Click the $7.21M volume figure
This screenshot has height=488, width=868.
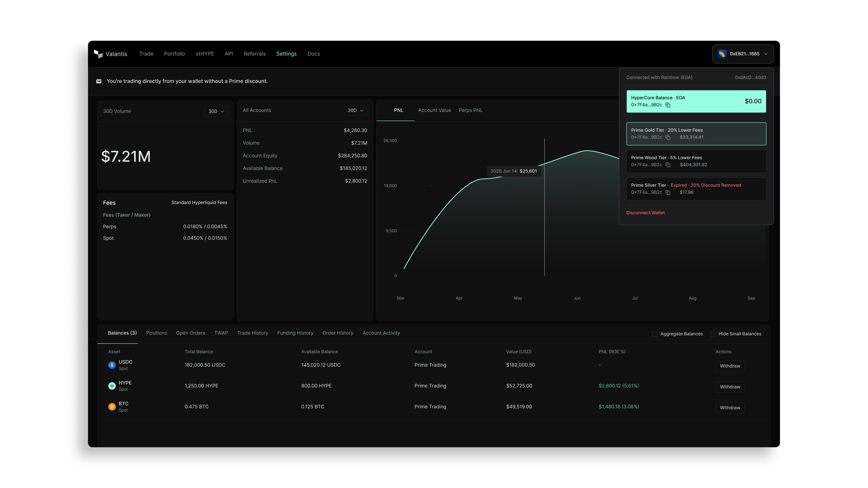point(126,157)
